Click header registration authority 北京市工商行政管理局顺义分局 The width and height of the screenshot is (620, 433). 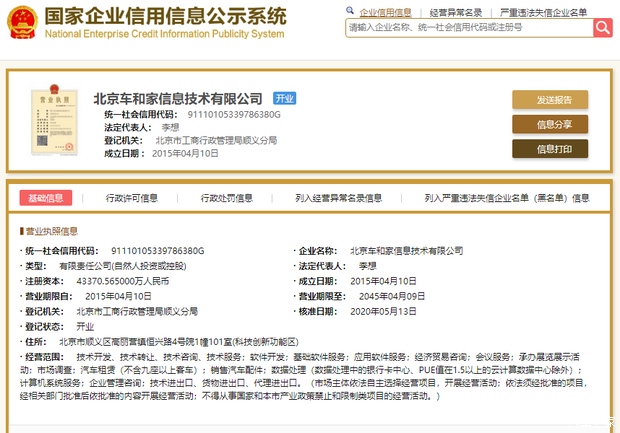tap(216, 140)
